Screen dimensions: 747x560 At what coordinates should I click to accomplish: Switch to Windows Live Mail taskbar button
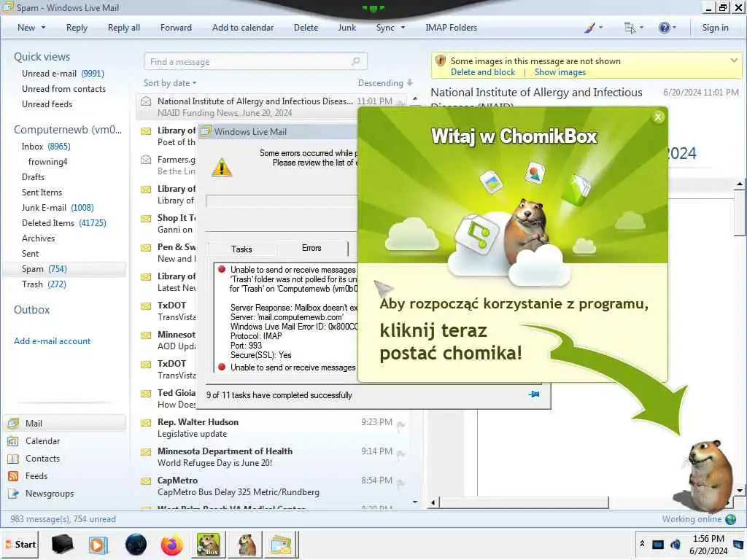pos(282,544)
